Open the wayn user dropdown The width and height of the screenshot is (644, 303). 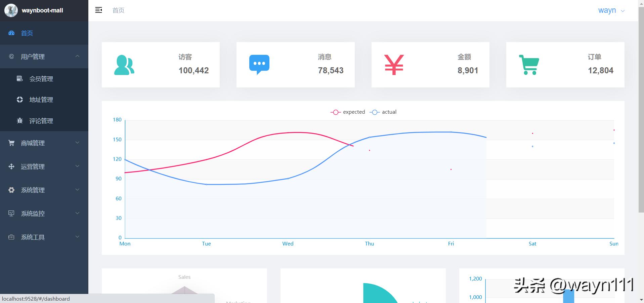pos(611,10)
